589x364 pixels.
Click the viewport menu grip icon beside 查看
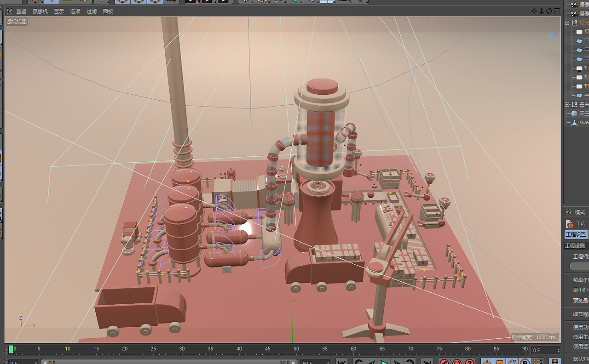[10, 11]
